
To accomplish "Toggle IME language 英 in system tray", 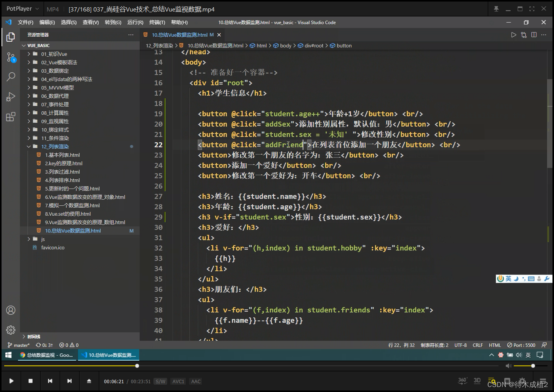I will (528, 355).
